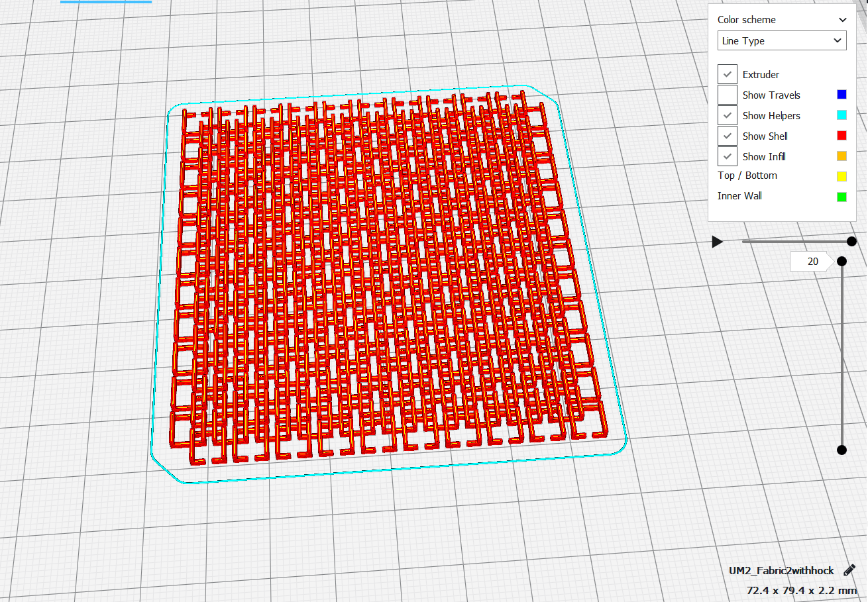Toggle the Extruder checkbox
The image size is (868, 602).
(x=728, y=75)
